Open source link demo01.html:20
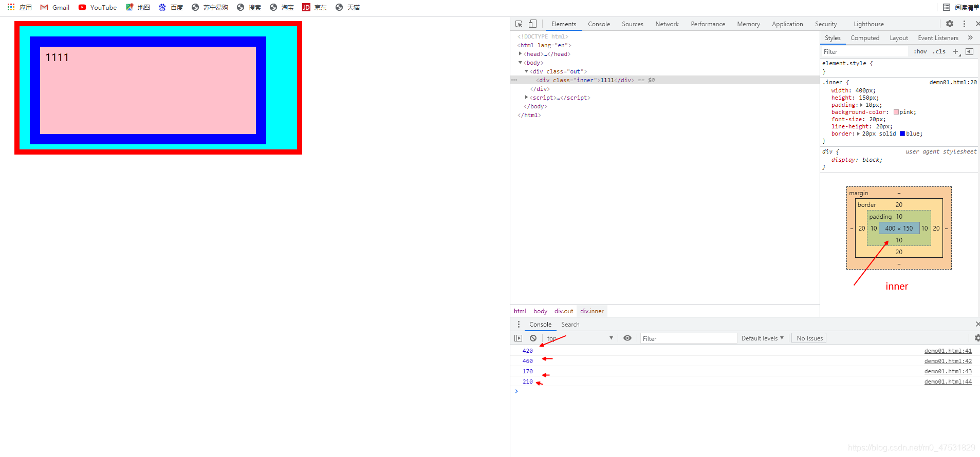 pyautogui.click(x=953, y=82)
